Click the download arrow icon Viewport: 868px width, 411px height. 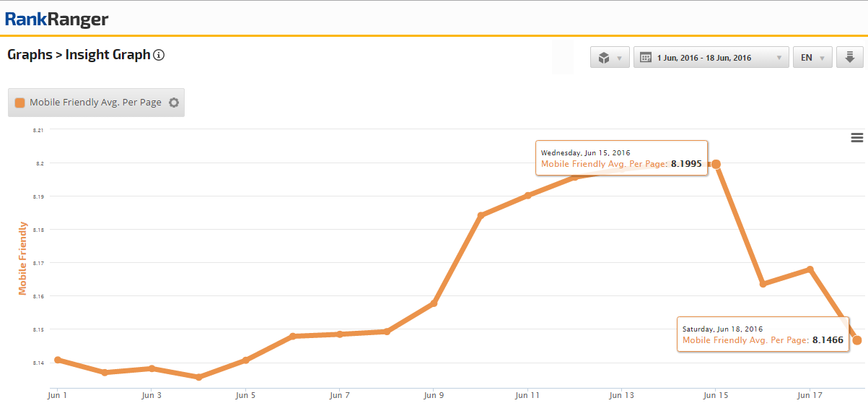tap(850, 57)
